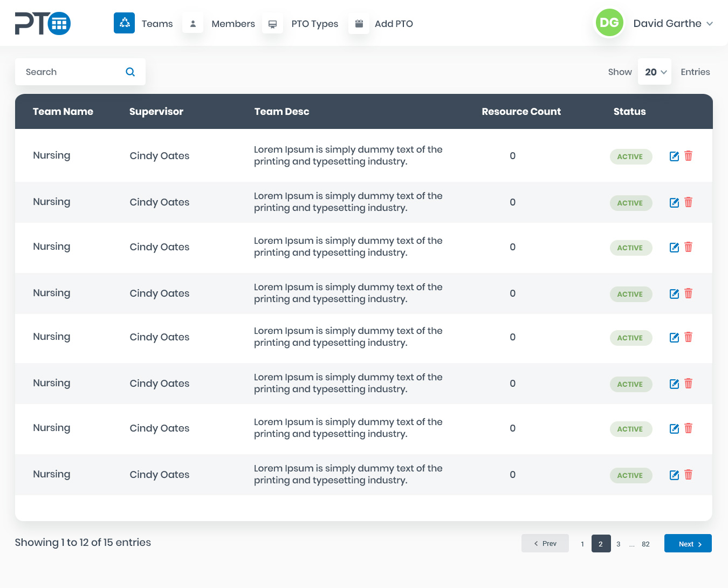Sort by Team Name column header

click(x=63, y=112)
